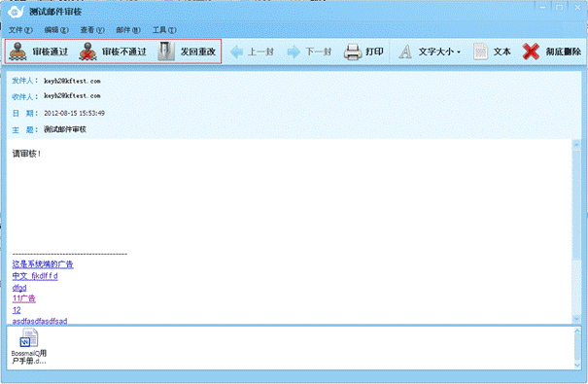The height and width of the screenshot is (384, 588).
Task: Click the date 2012-08-15 15:53:49
Action: (74, 113)
